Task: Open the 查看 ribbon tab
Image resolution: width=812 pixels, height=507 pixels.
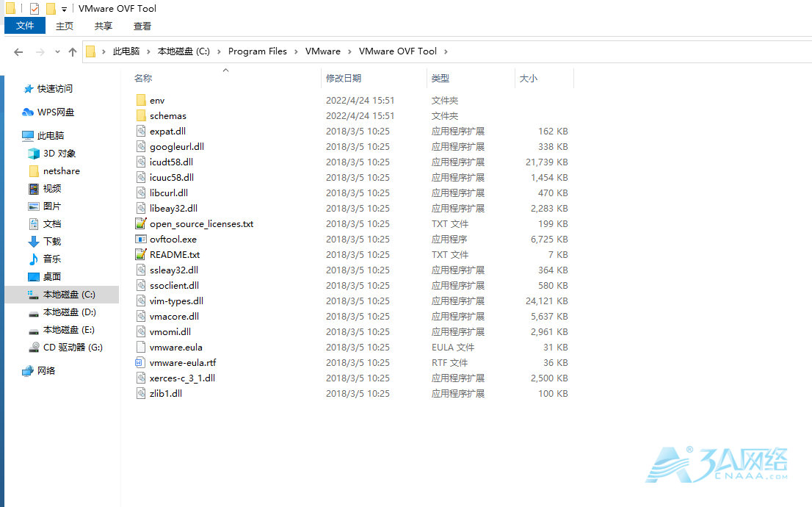Action: (x=142, y=26)
